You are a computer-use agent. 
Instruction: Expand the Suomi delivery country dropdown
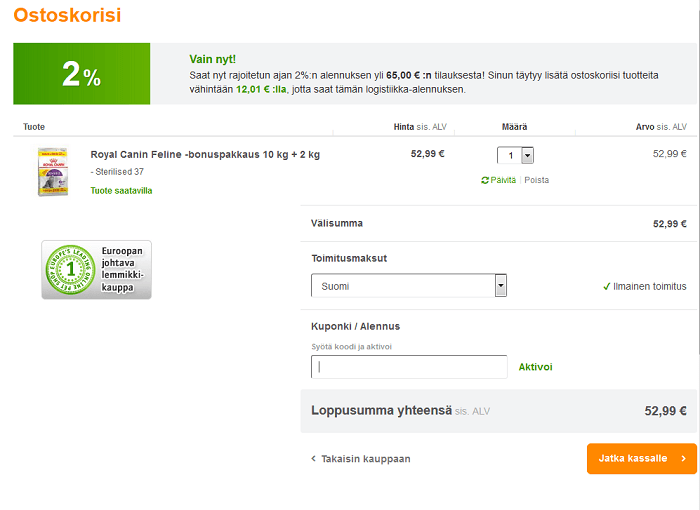tap(409, 286)
